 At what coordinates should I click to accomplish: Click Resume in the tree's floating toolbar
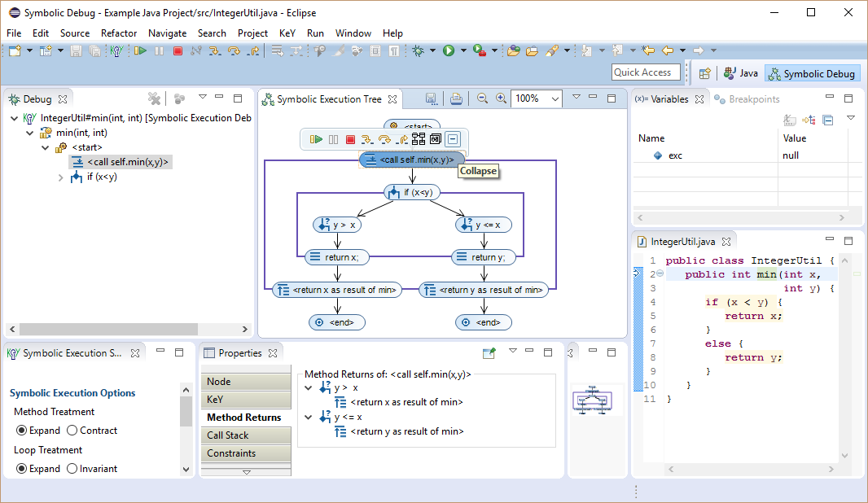tap(316, 139)
